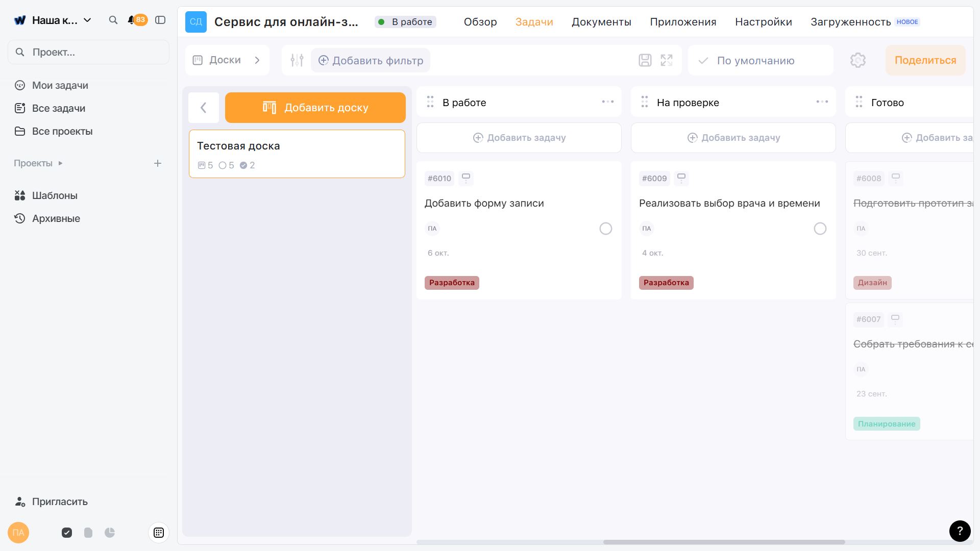Screen dimensions: 980x551
Task: Open the apps grid icon
Action: pyautogui.click(x=159, y=533)
